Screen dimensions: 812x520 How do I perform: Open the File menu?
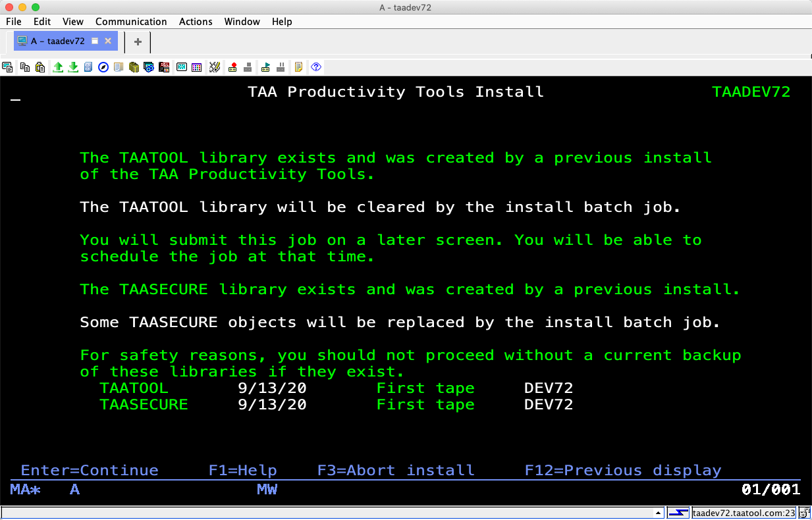coord(13,22)
